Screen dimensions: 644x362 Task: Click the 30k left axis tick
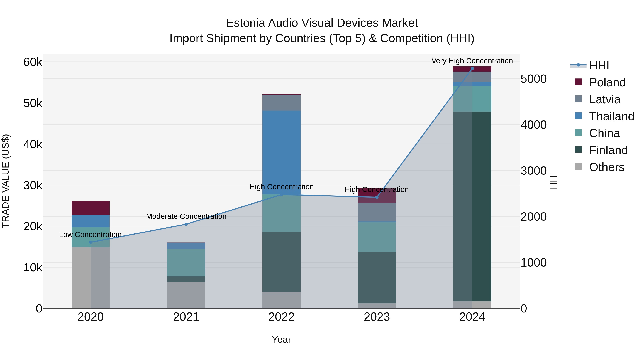pyautogui.click(x=33, y=185)
